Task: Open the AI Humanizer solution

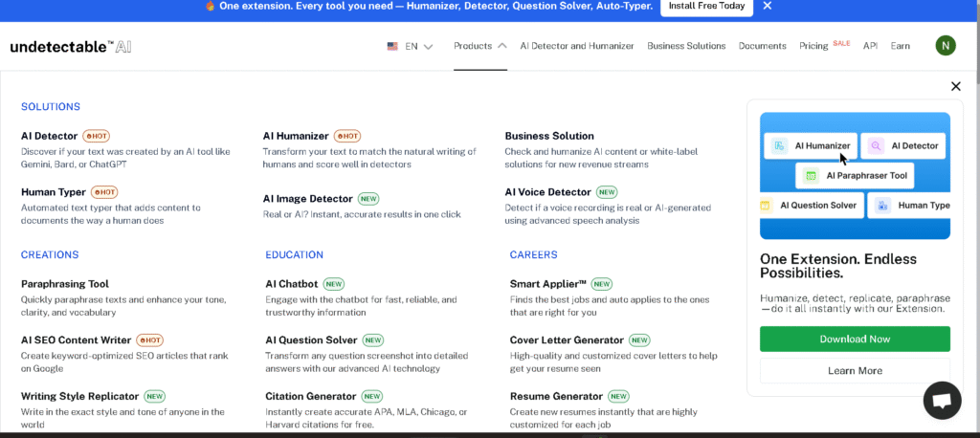Action: coord(296,136)
